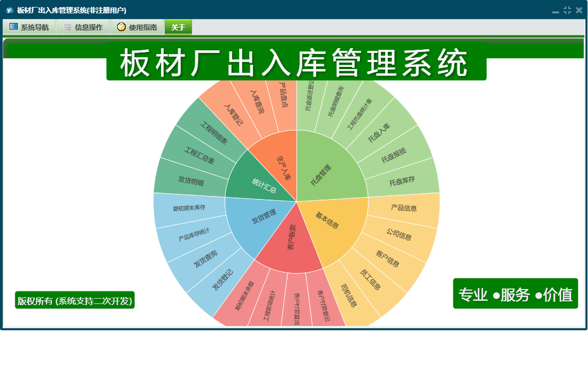Open 发货登记 segment
Viewport: 588px width, 387px height.
(223, 279)
